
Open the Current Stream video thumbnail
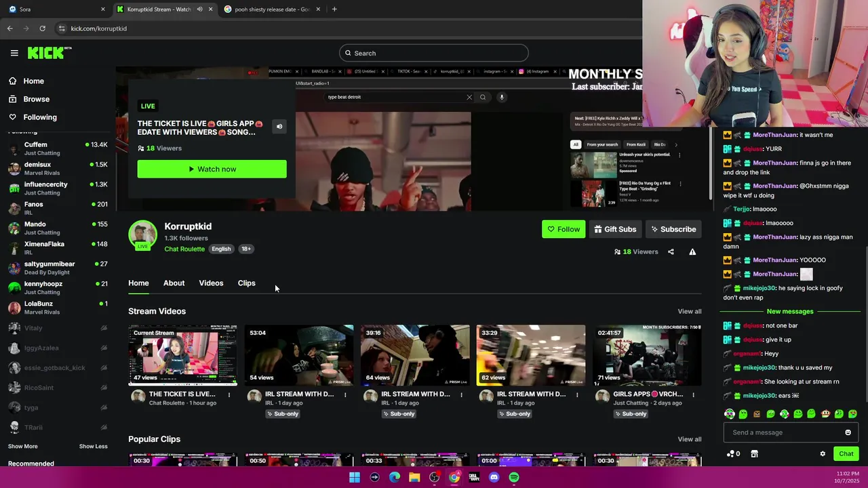[x=183, y=355]
